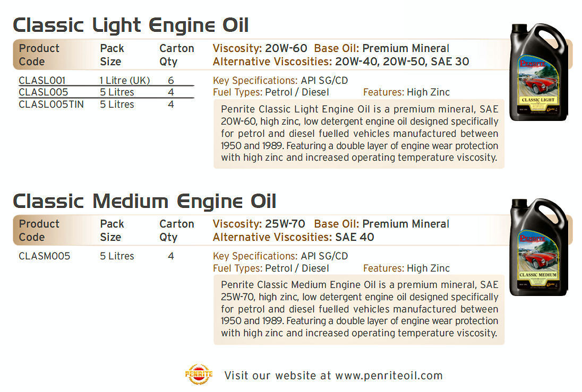Click the Viscosity 20W-60 label
The height and width of the screenshot is (392, 582).
[x=260, y=48]
